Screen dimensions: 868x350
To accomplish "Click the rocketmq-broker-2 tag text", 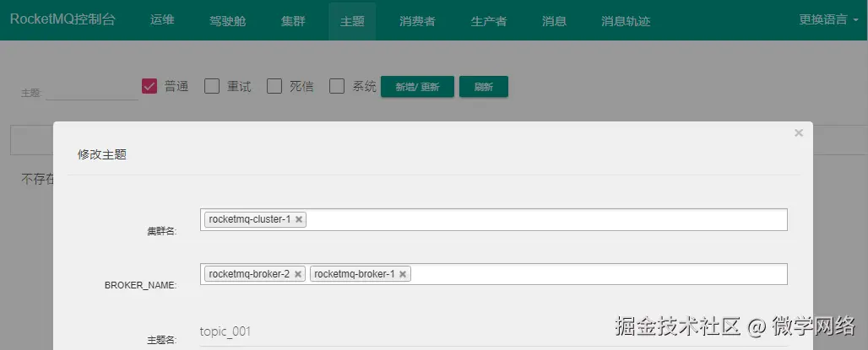I will (249, 274).
